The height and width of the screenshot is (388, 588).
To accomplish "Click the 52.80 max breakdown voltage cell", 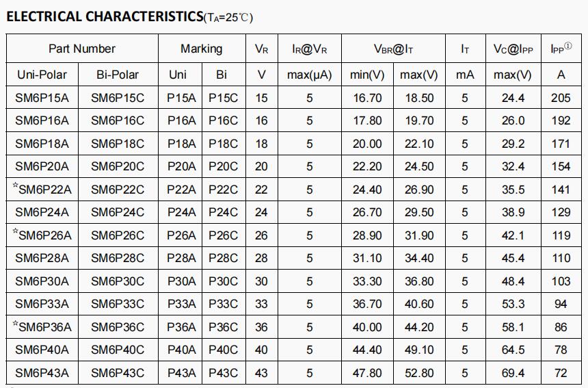I will [x=419, y=373].
